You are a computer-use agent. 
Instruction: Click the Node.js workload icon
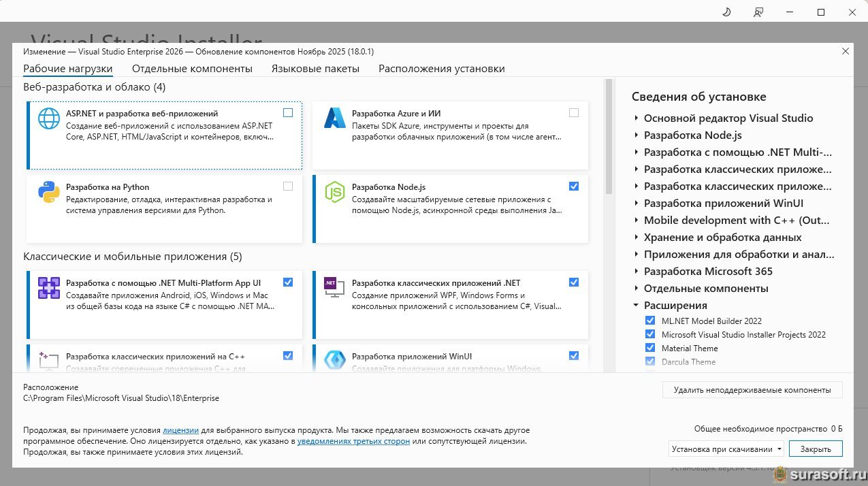pos(335,193)
